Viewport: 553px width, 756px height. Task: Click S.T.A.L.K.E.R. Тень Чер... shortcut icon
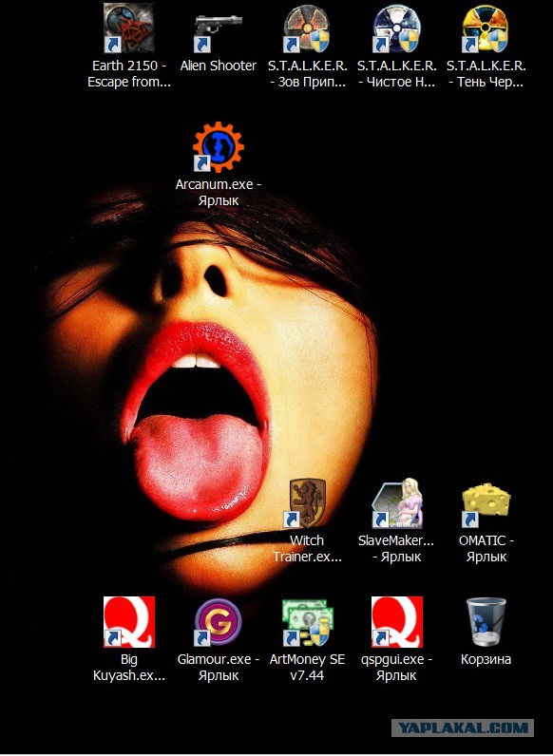pos(486,28)
